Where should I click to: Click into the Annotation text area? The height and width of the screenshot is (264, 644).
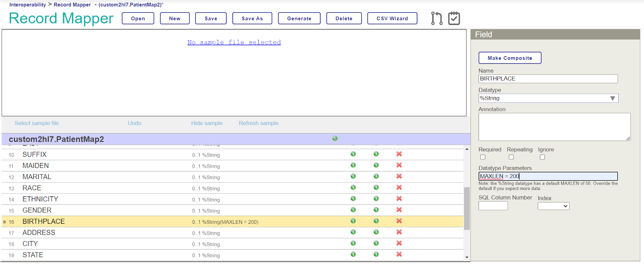pyautogui.click(x=555, y=127)
